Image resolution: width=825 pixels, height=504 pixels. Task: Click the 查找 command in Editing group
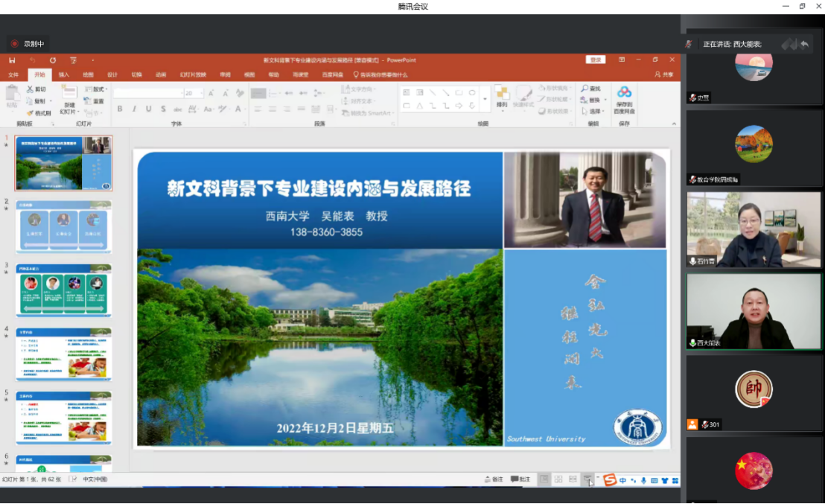590,89
